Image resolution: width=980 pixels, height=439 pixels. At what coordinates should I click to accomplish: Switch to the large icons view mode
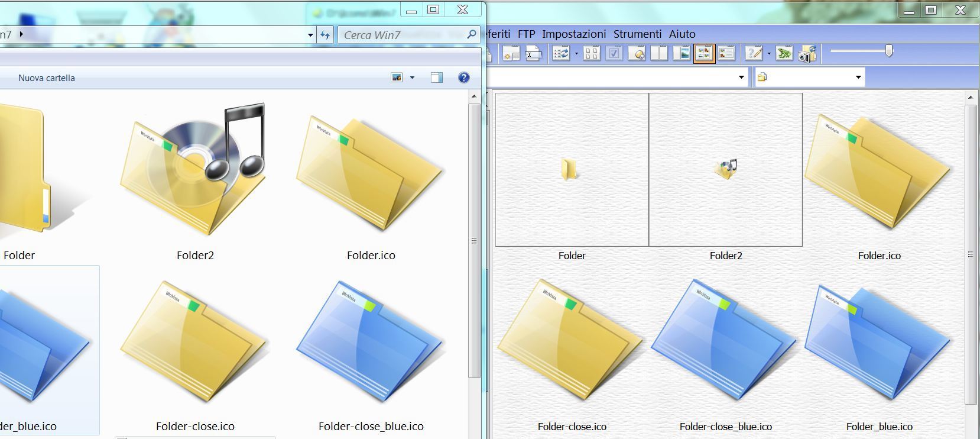(x=592, y=54)
